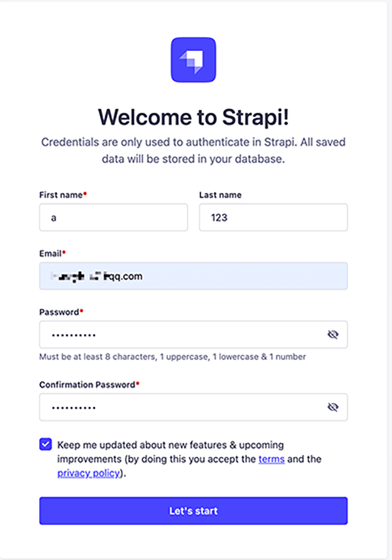Focus the First name input field
The height and width of the screenshot is (560, 392).
pos(113,218)
